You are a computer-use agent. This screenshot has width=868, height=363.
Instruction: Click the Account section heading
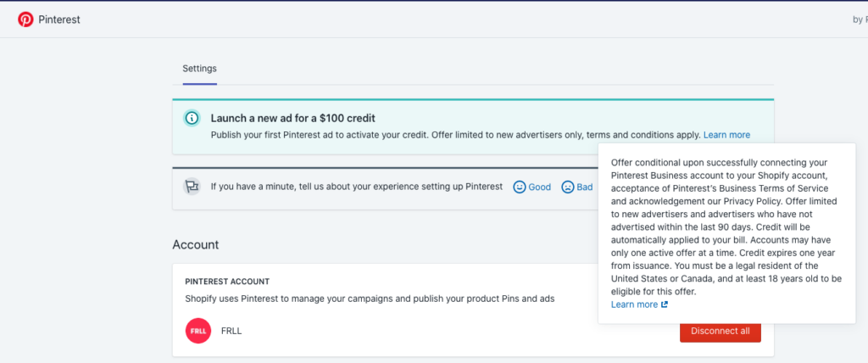pyautogui.click(x=196, y=244)
